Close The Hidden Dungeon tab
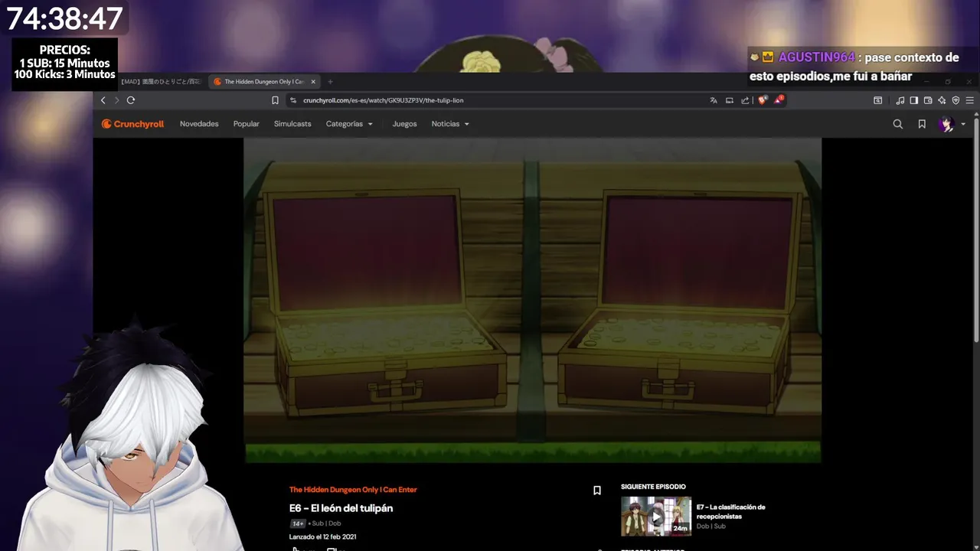 (313, 82)
